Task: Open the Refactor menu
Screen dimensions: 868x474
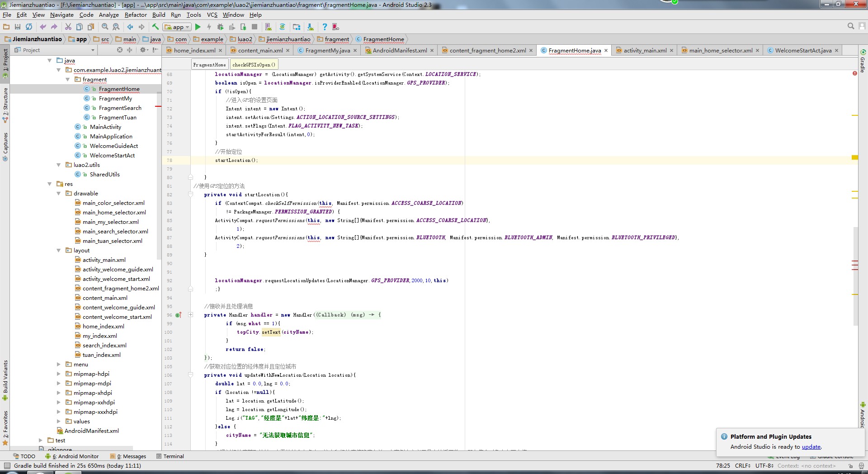Action: tap(136, 15)
